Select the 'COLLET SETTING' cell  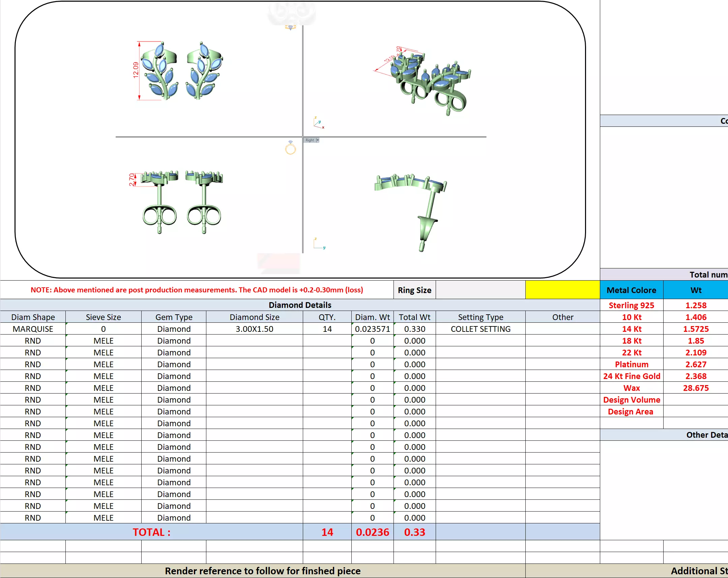click(x=481, y=329)
